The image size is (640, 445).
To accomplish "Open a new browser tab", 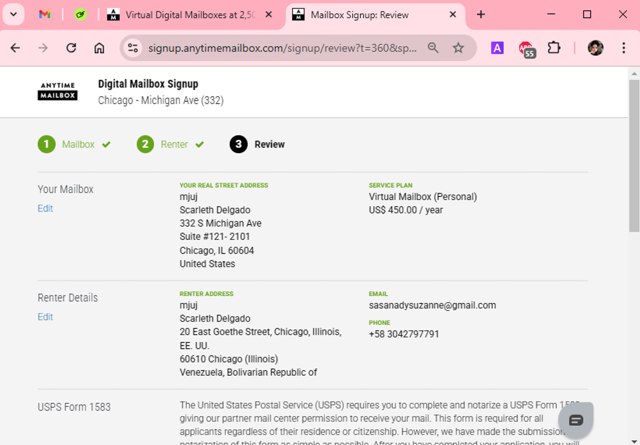I will (x=481, y=15).
